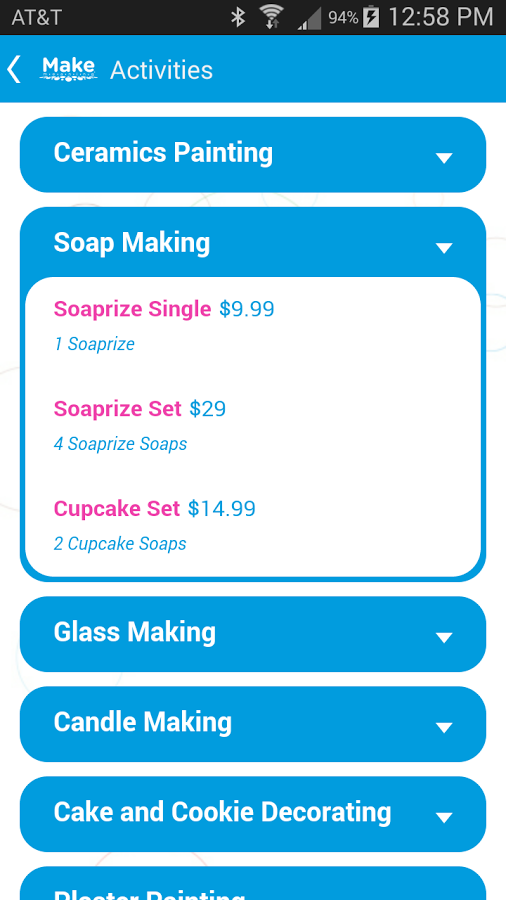Select the Soaprize Single item
Image resolution: width=506 pixels, height=900 pixels.
pyautogui.click(x=253, y=325)
